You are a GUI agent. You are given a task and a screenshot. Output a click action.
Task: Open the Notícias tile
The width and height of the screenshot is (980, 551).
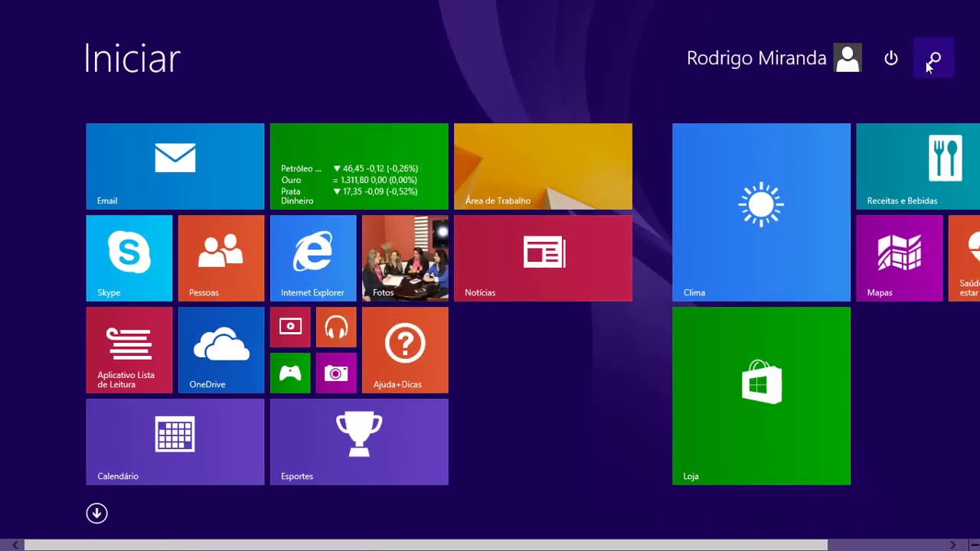(x=543, y=258)
